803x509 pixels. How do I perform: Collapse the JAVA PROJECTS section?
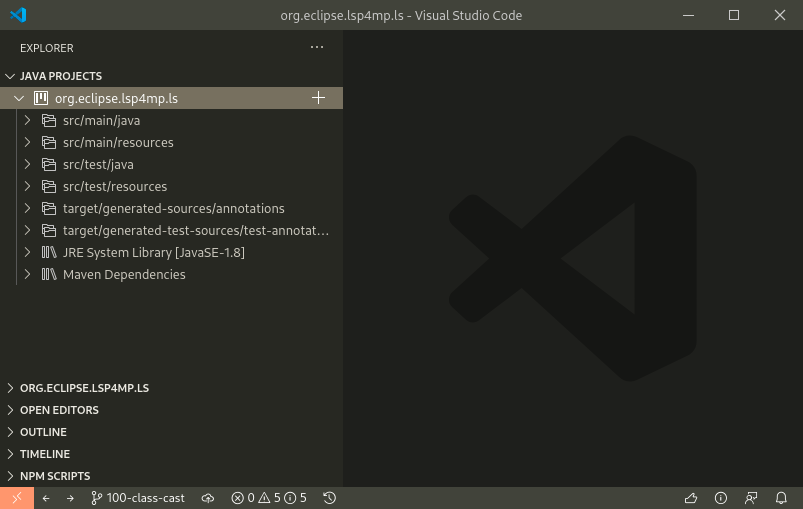pyautogui.click(x=10, y=76)
